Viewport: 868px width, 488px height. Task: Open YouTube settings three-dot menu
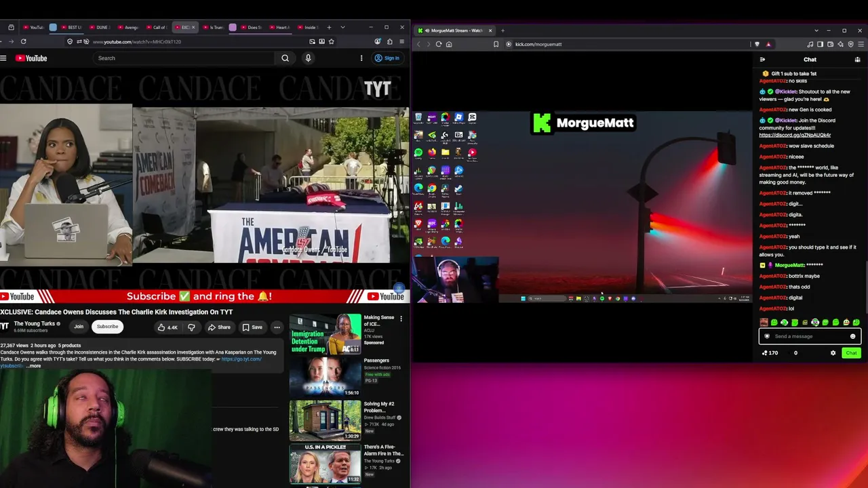pos(361,58)
